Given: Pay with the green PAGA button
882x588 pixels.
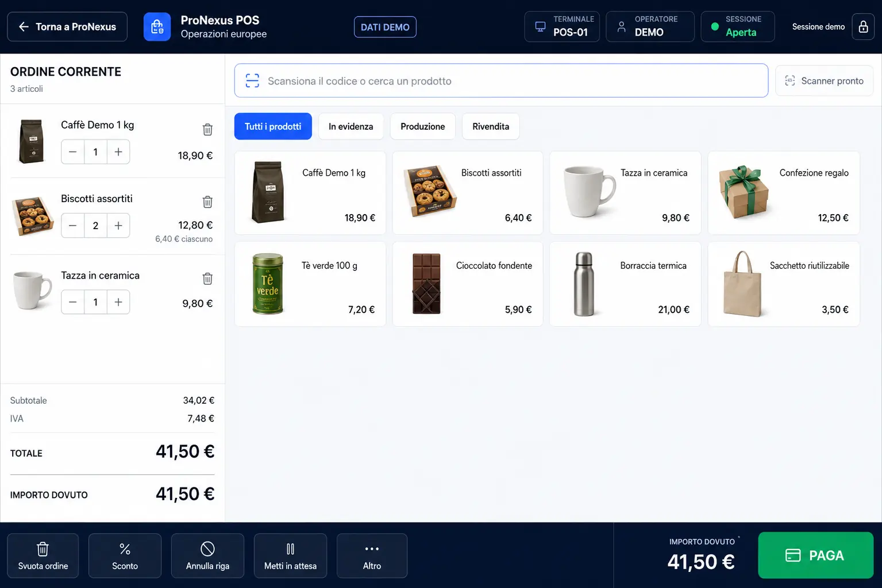Looking at the screenshot, I should 816,555.
